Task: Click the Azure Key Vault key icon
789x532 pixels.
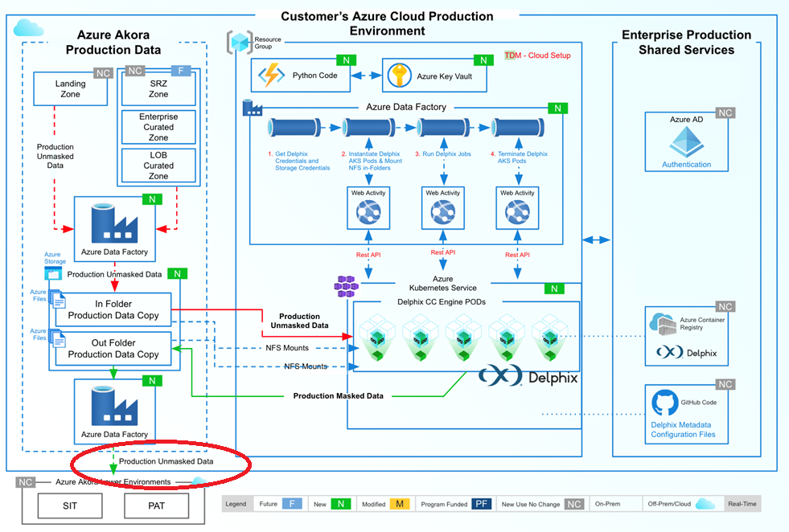Action: click(x=400, y=76)
